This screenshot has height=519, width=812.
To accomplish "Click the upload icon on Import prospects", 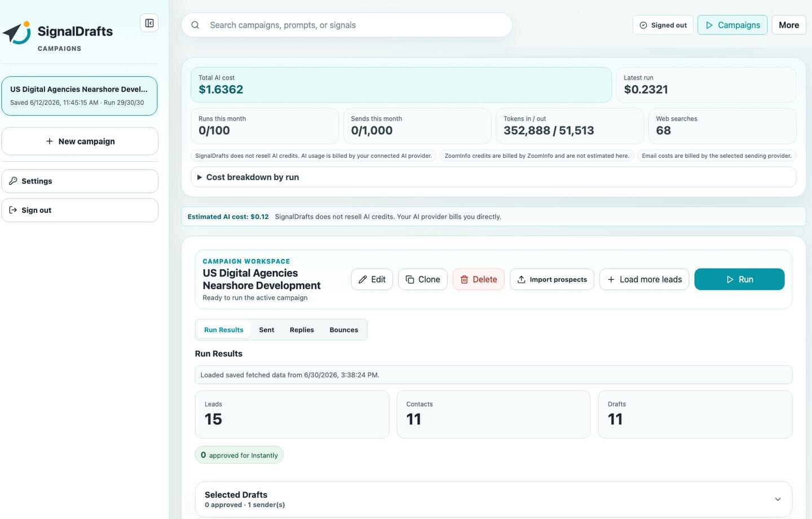I will coord(522,279).
